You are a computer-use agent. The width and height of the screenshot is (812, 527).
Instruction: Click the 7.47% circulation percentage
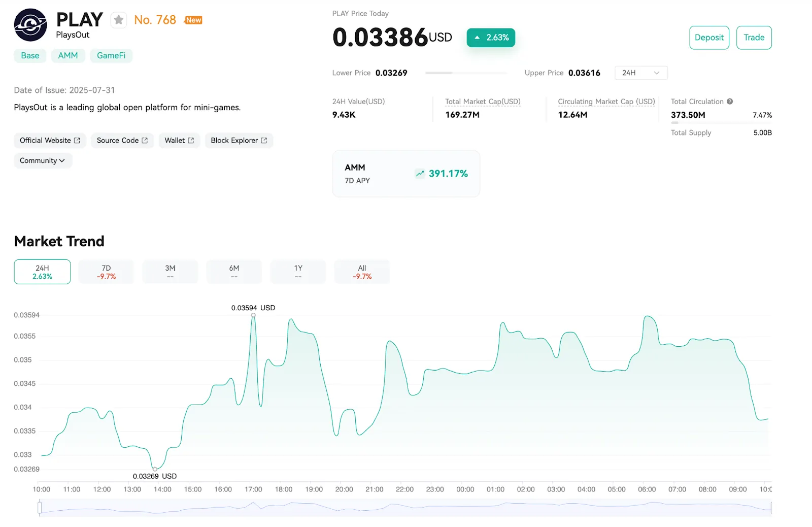[762, 115]
